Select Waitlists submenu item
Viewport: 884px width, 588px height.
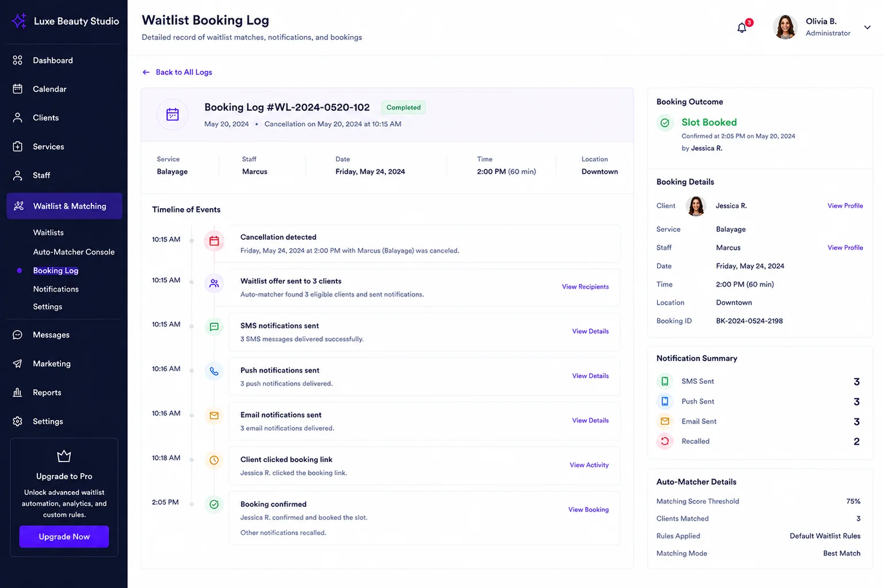point(48,233)
